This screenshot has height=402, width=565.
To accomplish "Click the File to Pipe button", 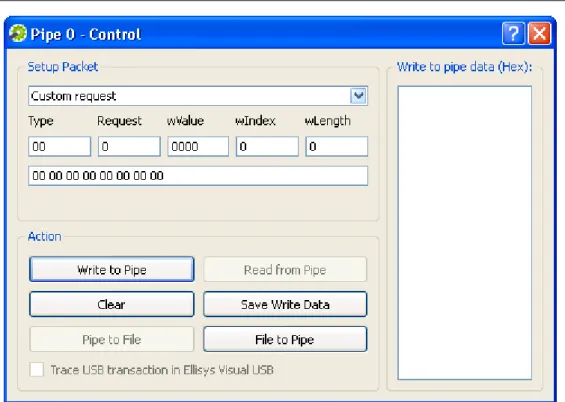I will click(x=285, y=339).
